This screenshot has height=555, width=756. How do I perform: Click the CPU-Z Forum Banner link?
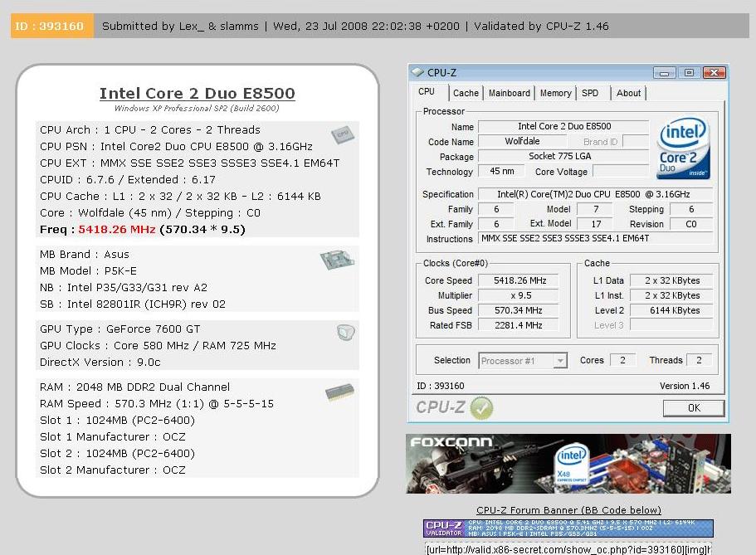[x=568, y=510]
